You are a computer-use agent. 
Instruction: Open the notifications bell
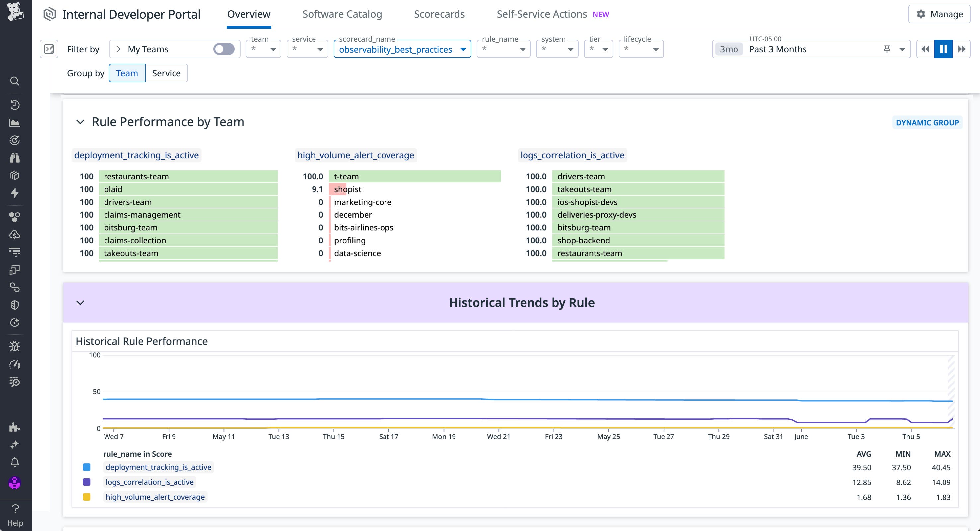(x=15, y=462)
